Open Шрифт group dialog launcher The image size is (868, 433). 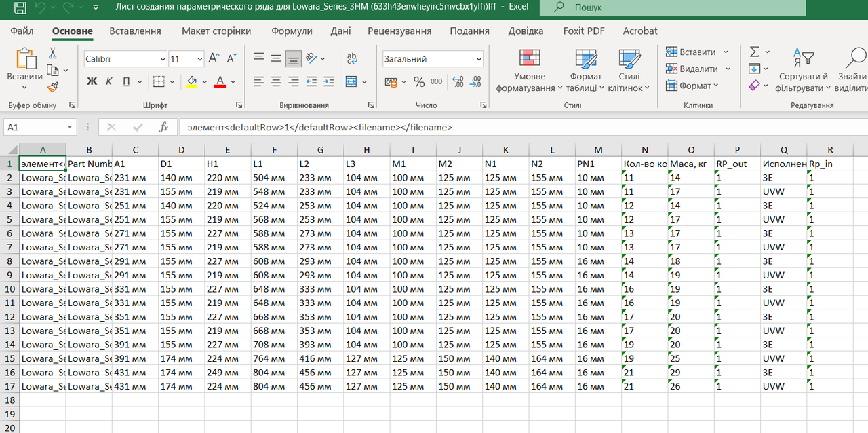click(239, 106)
